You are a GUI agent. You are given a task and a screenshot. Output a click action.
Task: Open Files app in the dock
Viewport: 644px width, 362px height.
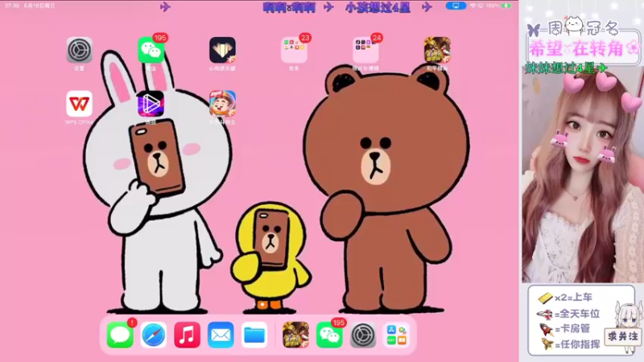(254, 335)
